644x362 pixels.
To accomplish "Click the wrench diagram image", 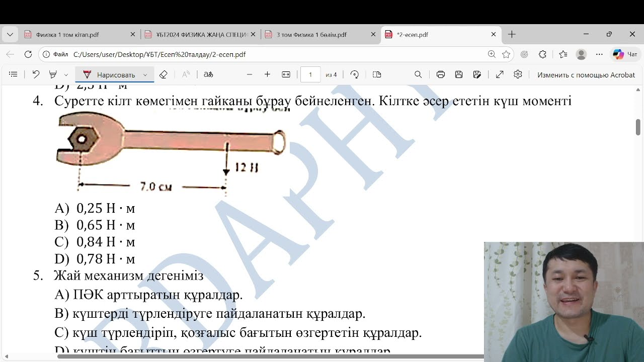I will click(171, 152).
